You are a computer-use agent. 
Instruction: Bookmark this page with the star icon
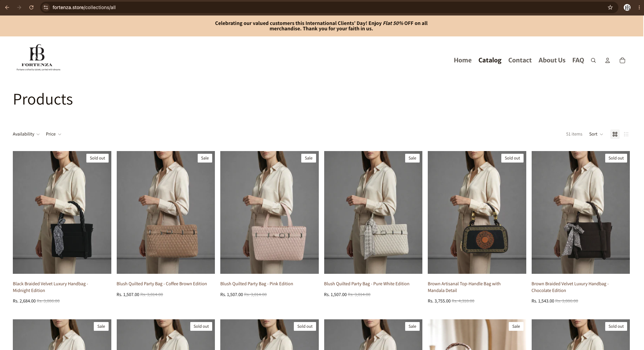click(x=610, y=7)
